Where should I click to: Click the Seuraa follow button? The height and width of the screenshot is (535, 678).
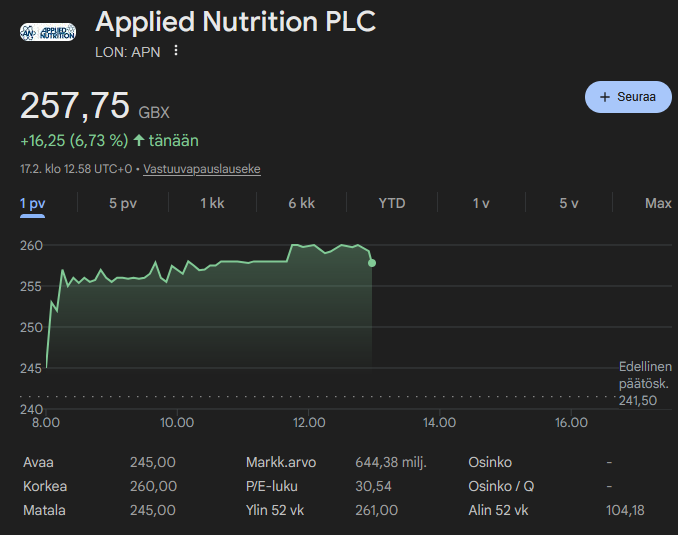(628, 97)
